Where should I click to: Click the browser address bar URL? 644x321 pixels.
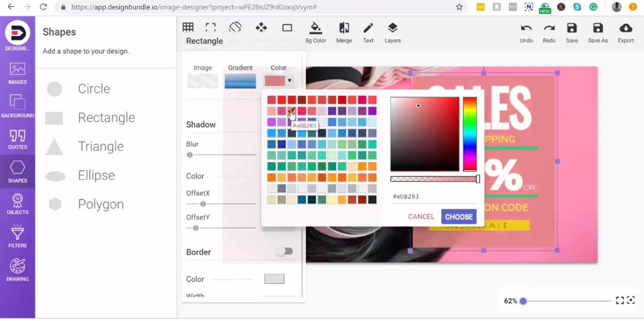(194, 7)
